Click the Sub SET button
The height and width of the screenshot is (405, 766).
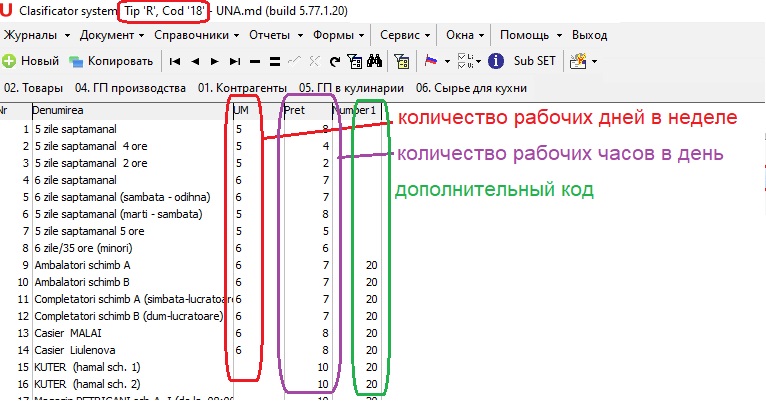click(534, 61)
